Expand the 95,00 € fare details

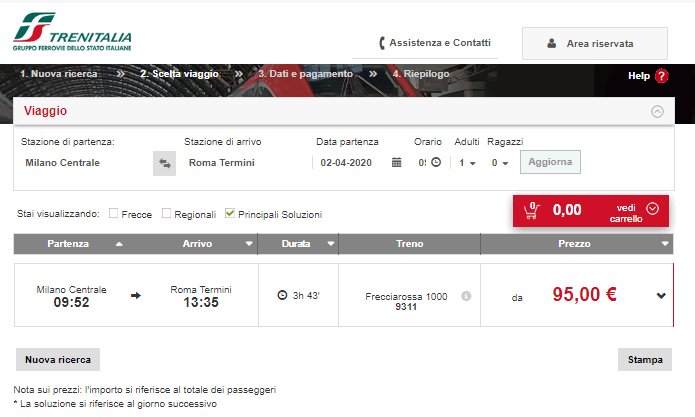(660, 295)
